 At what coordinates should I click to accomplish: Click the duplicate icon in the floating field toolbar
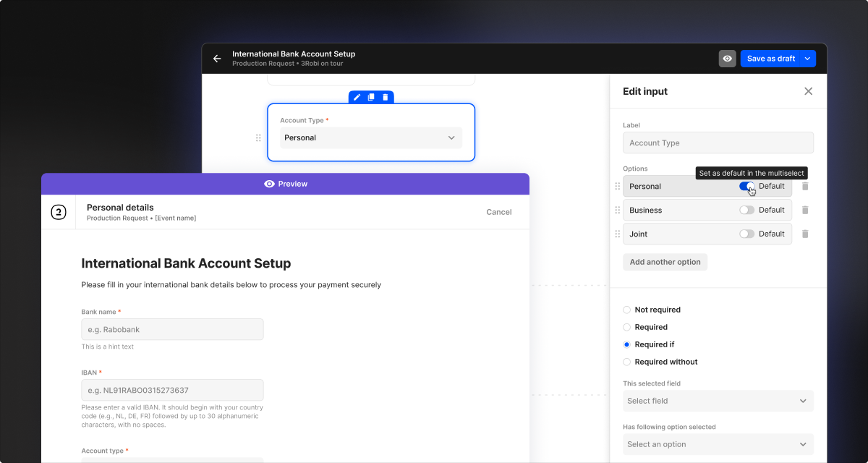[371, 96]
